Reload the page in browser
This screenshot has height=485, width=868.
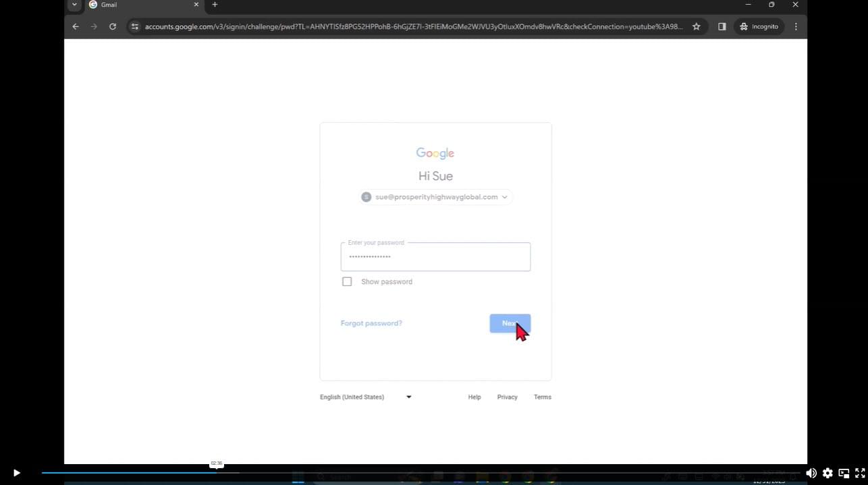pyautogui.click(x=113, y=26)
